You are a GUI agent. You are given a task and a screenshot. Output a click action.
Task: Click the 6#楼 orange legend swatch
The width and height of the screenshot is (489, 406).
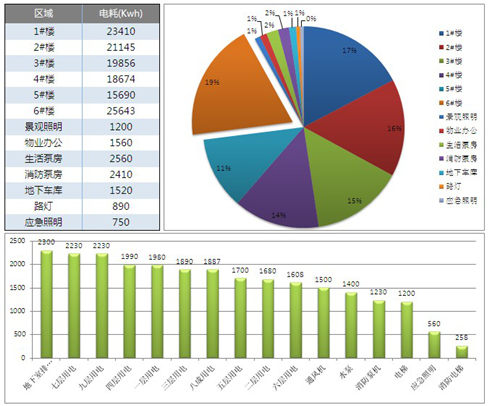[441, 103]
